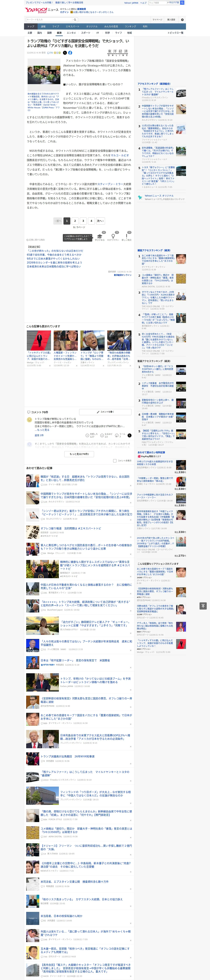
Task: Select the エキスパート tab
Action: [x=72, y=27]
